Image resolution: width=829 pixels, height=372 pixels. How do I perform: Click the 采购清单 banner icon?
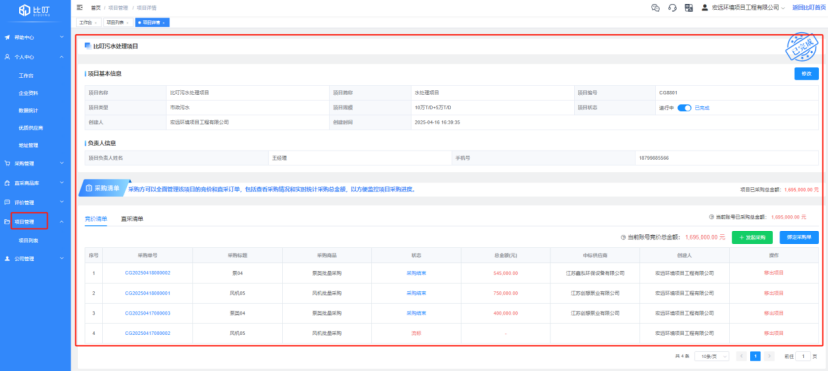pos(89,188)
